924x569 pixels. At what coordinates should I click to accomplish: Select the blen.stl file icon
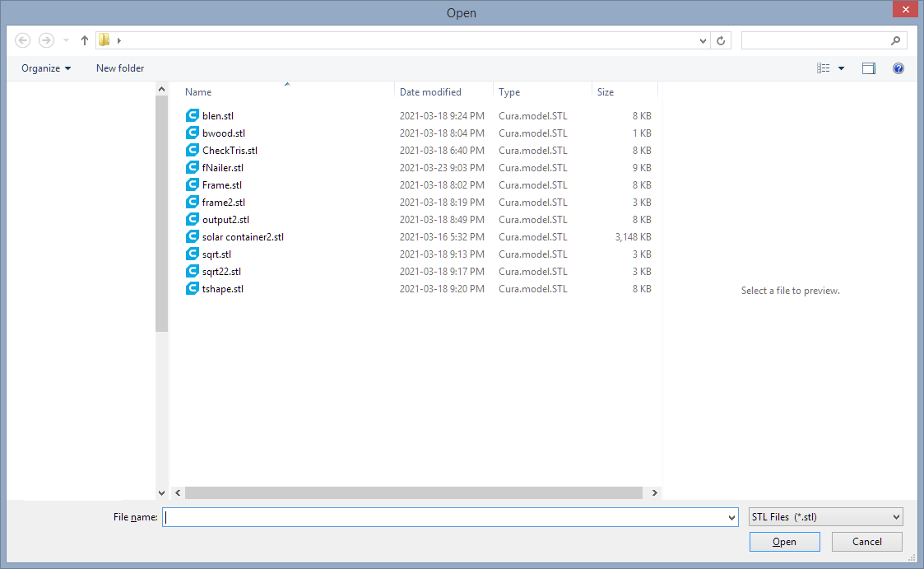click(192, 115)
